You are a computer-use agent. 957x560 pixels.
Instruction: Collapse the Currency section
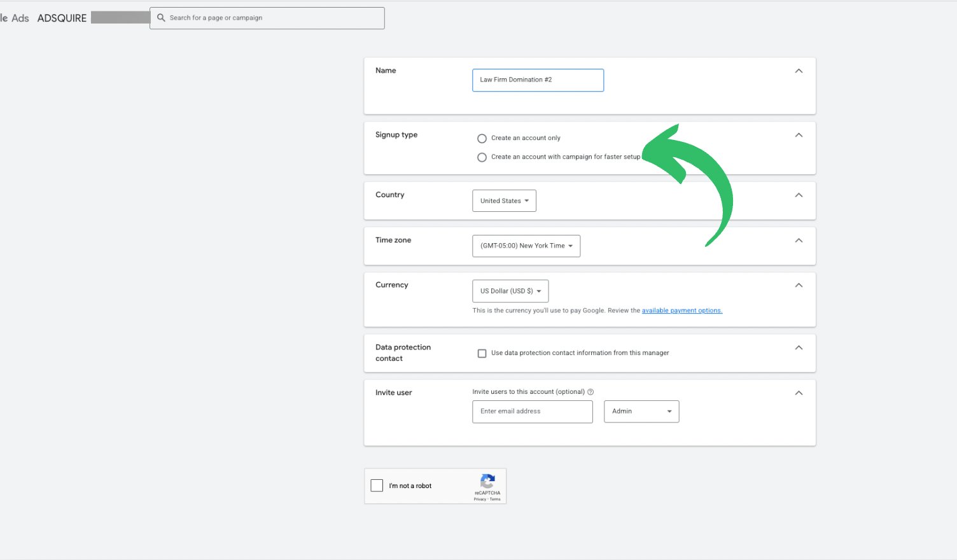tap(799, 285)
